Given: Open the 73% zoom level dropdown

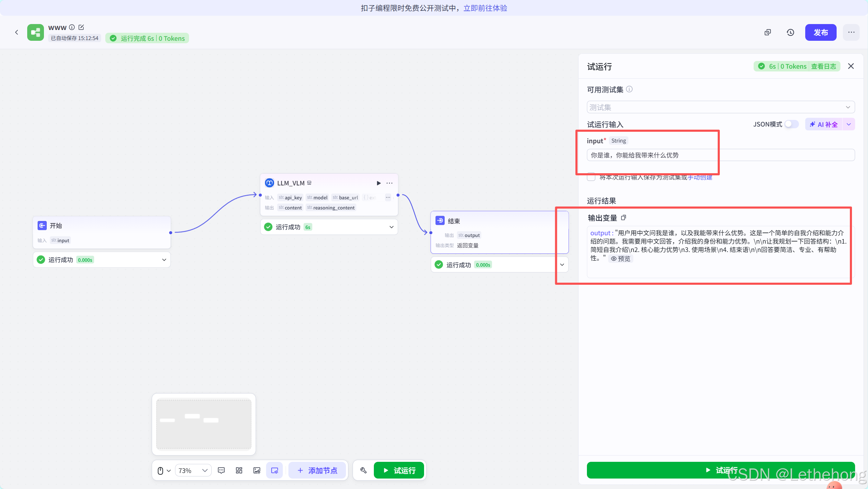Looking at the screenshot, I should (x=193, y=471).
